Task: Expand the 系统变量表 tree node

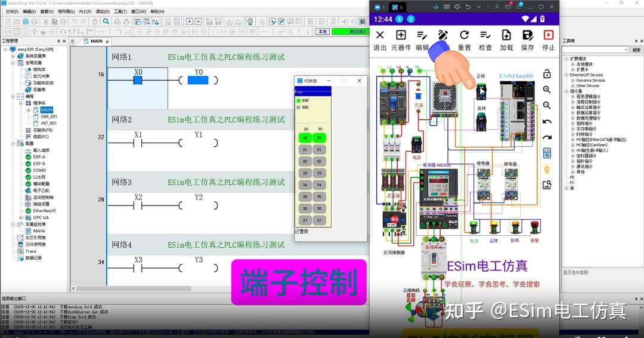Action: coord(13,56)
